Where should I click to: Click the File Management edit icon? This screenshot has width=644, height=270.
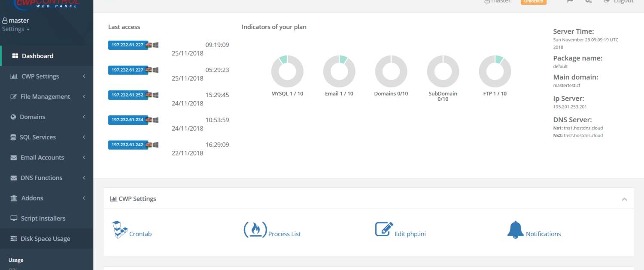14,96
